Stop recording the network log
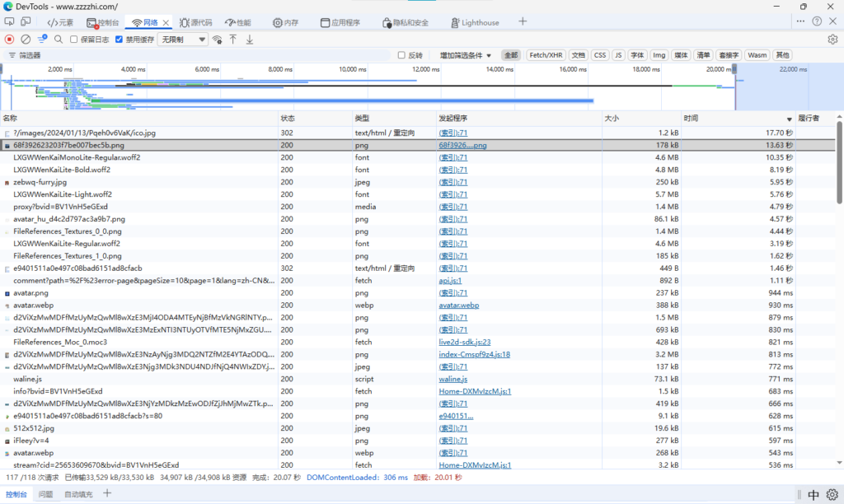This screenshot has height=504, width=844. 10,39
